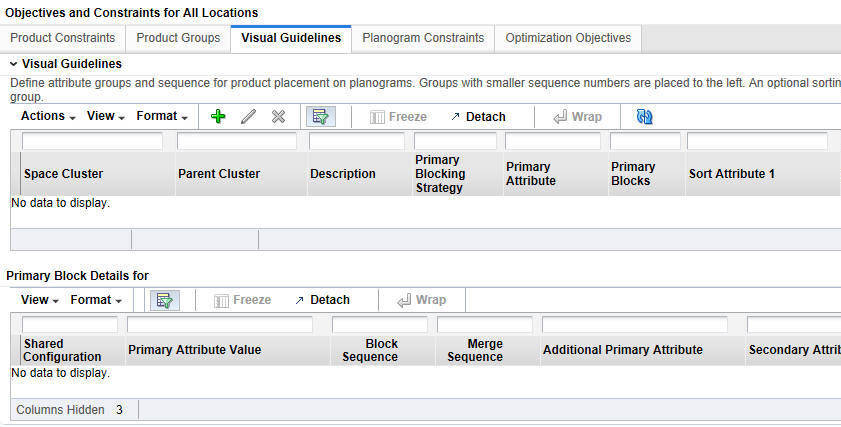This screenshot has height=427, width=841.
Task: Click the Block Sequence filter field
Action: coord(380,325)
